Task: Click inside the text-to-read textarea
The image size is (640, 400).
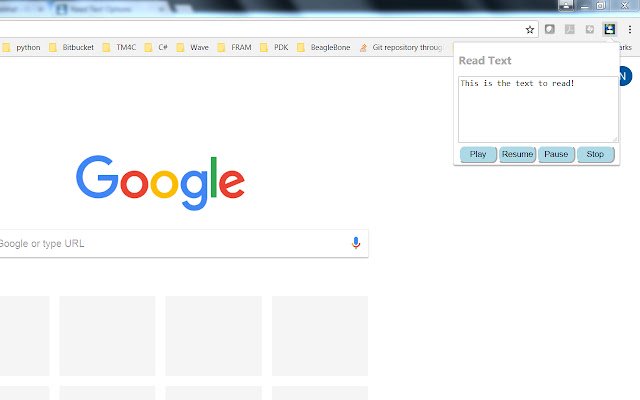Action: (x=538, y=109)
